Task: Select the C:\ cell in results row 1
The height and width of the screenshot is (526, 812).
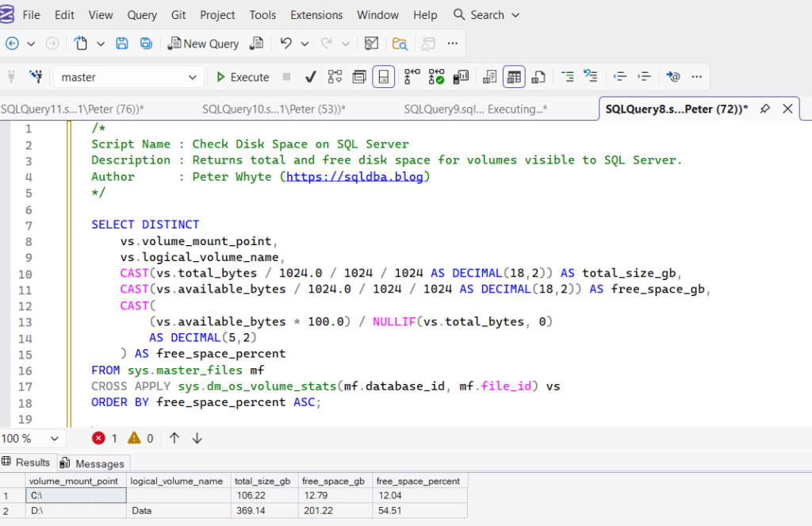Action: pos(75,494)
